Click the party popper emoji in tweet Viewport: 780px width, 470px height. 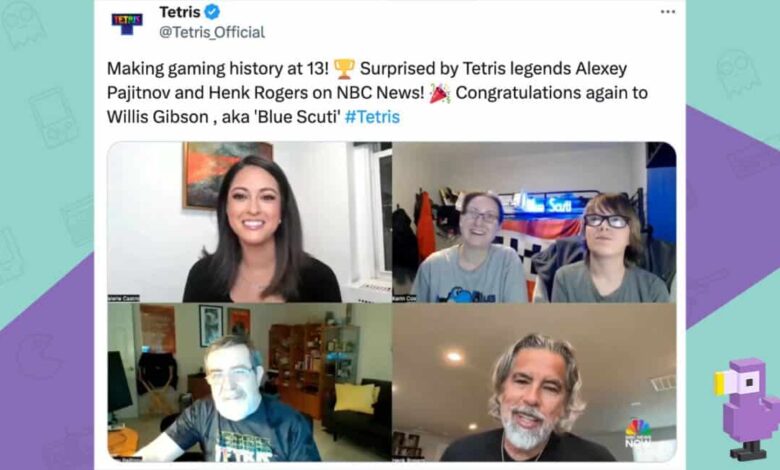440,93
